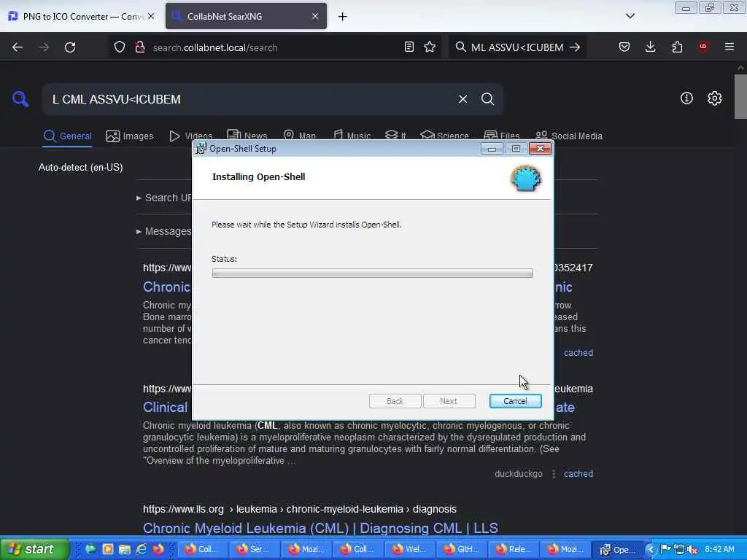Cancel the Open-Shell installation

point(515,401)
